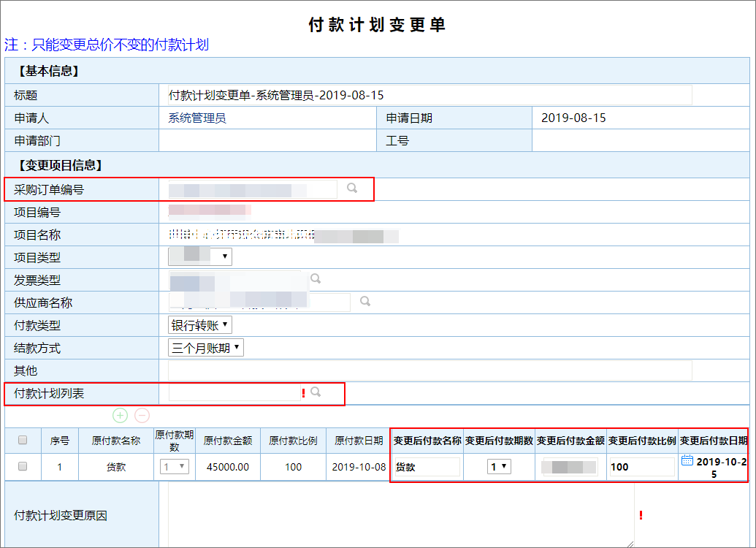This screenshot has width=756, height=548.
Task: Click green plus icon to add row
Action: 120,416
